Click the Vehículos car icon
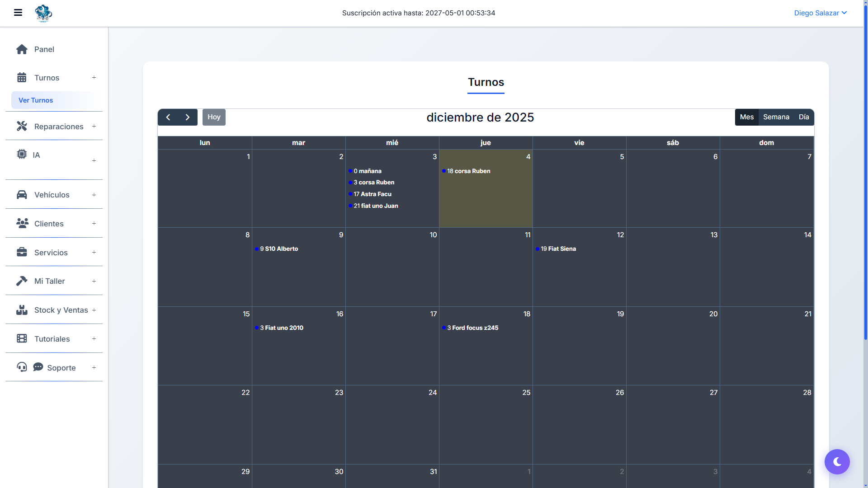868x488 pixels. click(x=22, y=195)
